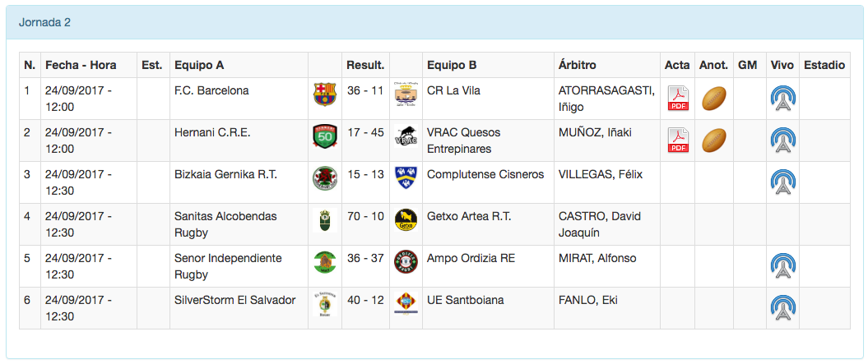Open PDF acta for Hernani C.R.E. match
868x364 pixels.
tap(678, 141)
